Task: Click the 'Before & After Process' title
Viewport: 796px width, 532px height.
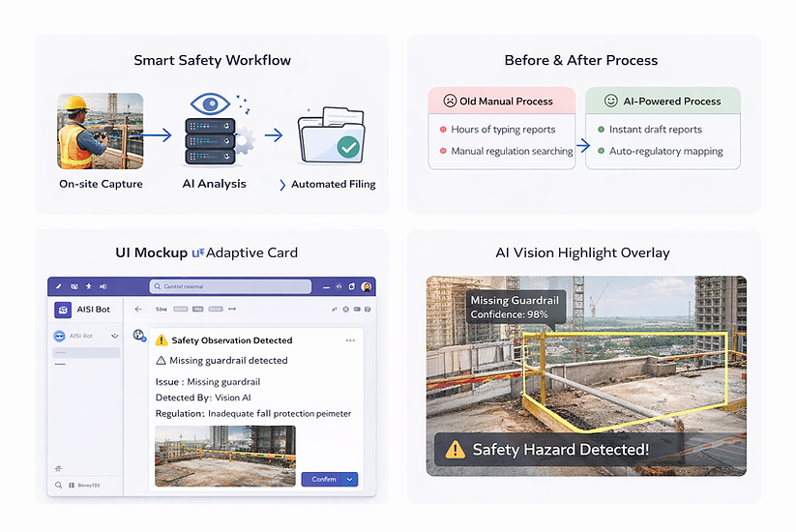Action: click(581, 60)
